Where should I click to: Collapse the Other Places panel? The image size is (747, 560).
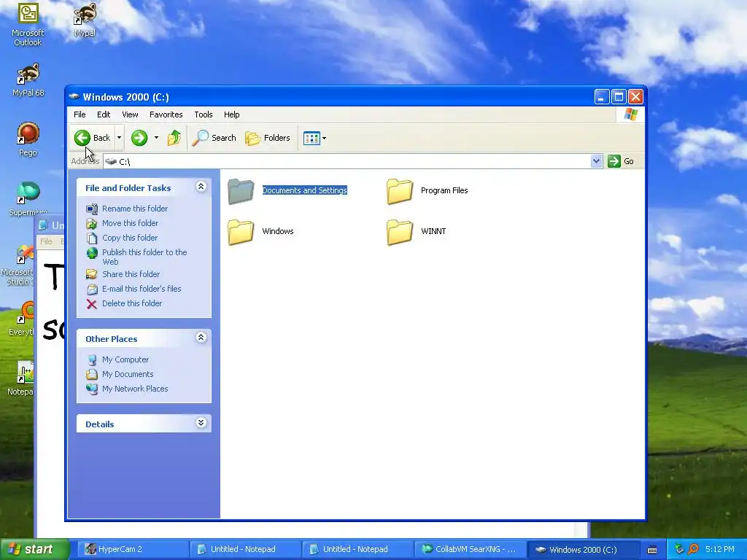coord(201,338)
